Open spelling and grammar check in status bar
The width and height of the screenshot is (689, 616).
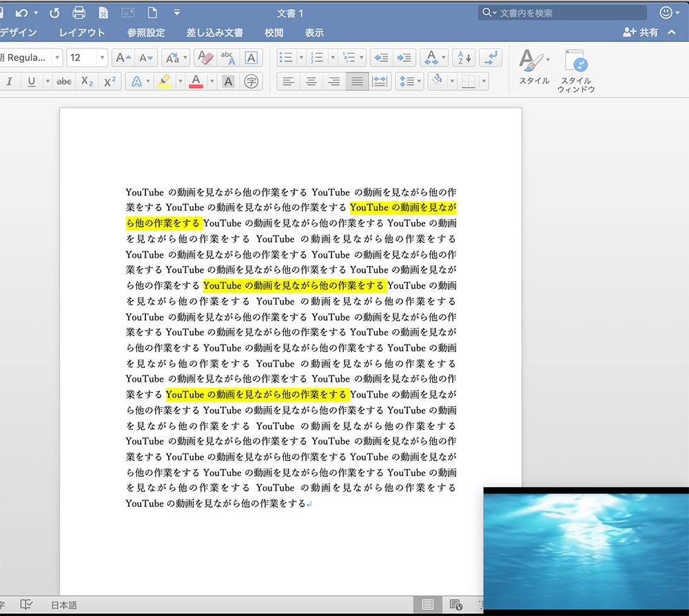click(26, 605)
